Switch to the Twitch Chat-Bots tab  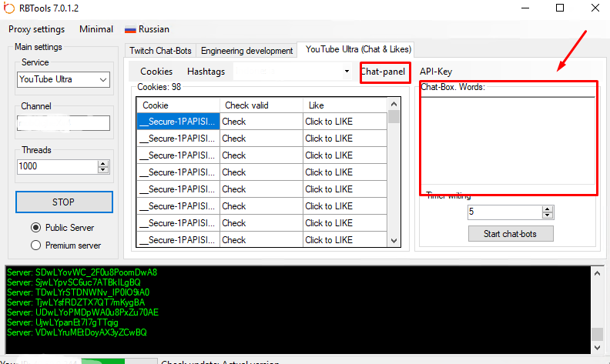click(160, 50)
